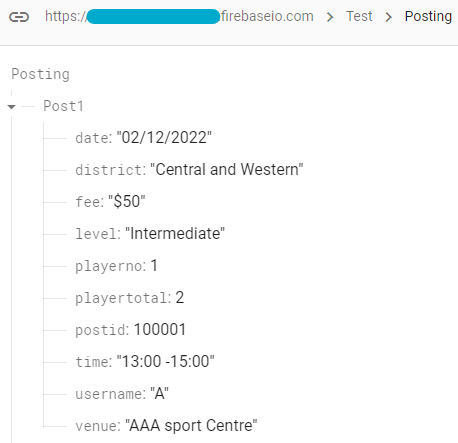Click the copy link icon beside URL
458x443 pixels.
[x=19, y=17]
